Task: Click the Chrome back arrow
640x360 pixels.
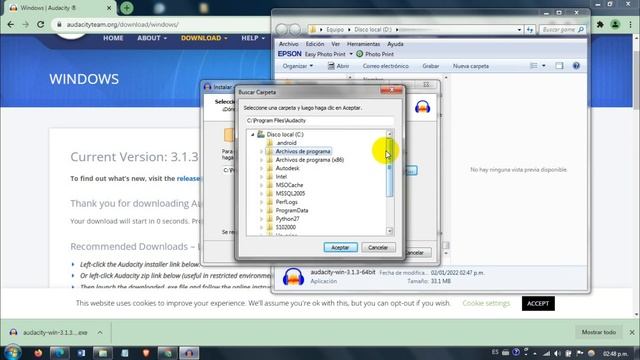Action: [11, 24]
